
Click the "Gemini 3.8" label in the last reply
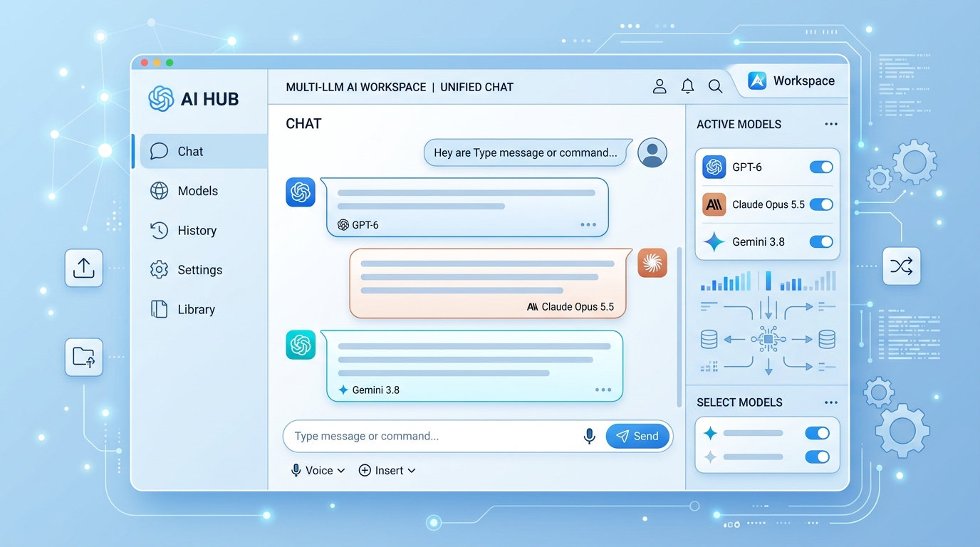pos(375,390)
